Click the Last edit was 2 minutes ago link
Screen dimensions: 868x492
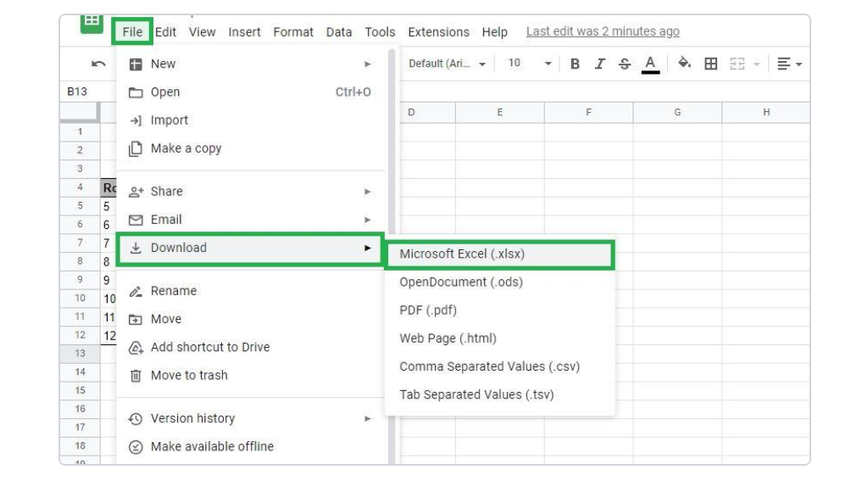coord(603,31)
